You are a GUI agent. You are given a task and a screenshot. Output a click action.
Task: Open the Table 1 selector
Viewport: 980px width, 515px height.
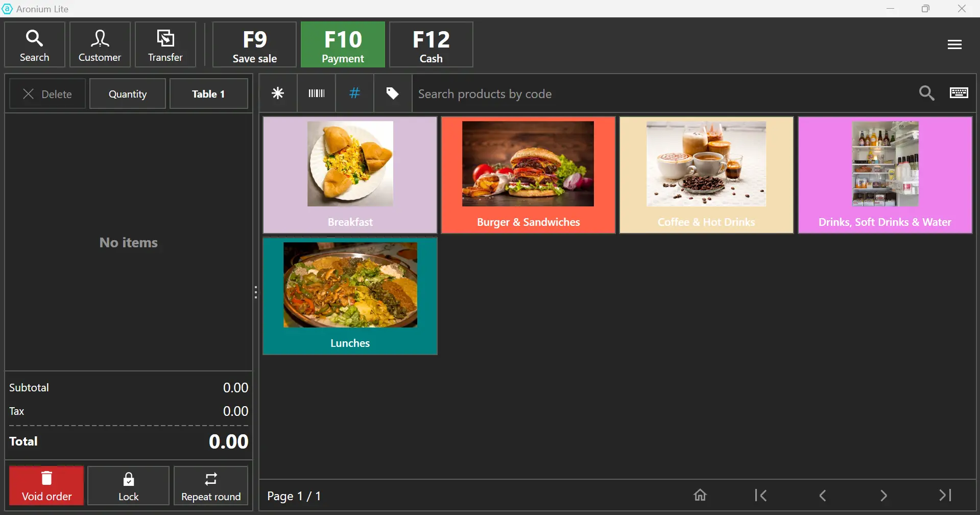click(x=208, y=94)
